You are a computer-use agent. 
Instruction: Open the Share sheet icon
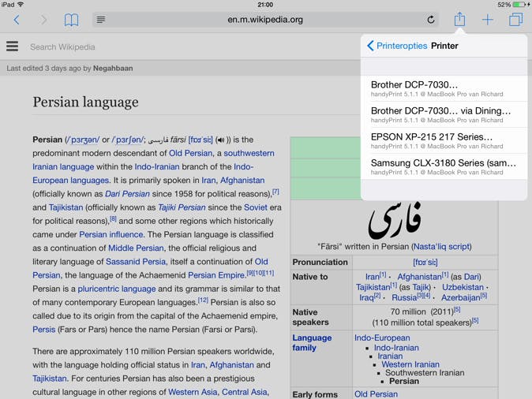(459, 19)
